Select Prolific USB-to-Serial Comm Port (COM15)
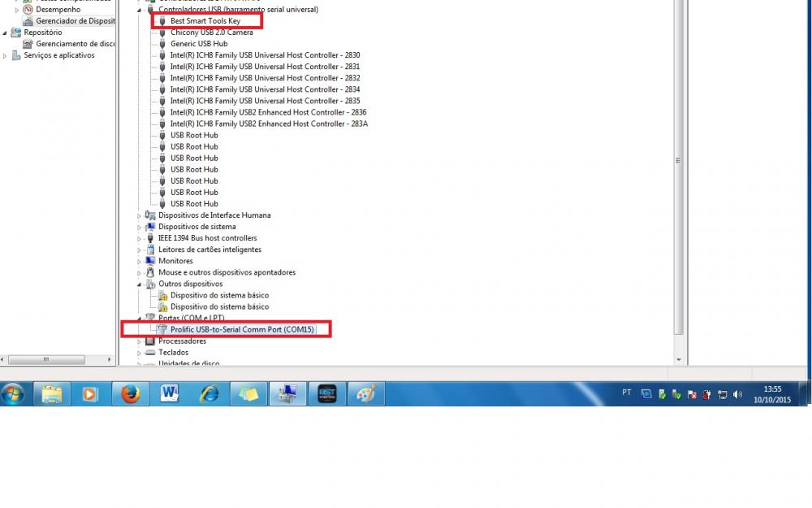 coord(242,329)
